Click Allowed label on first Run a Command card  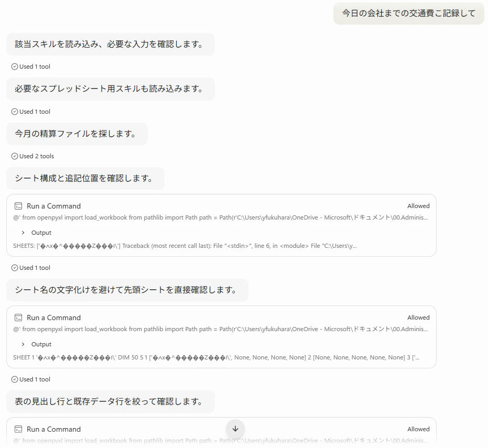click(418, 206)
